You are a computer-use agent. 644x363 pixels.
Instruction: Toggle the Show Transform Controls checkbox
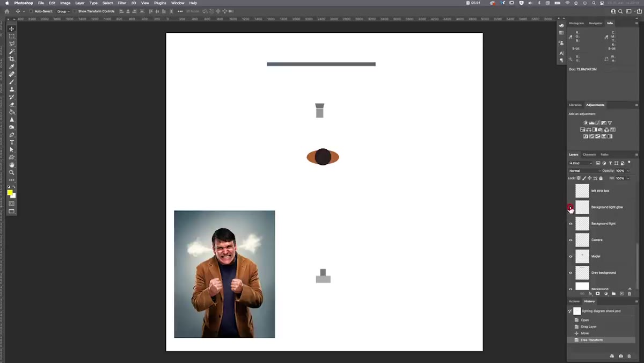click(75, 11)
